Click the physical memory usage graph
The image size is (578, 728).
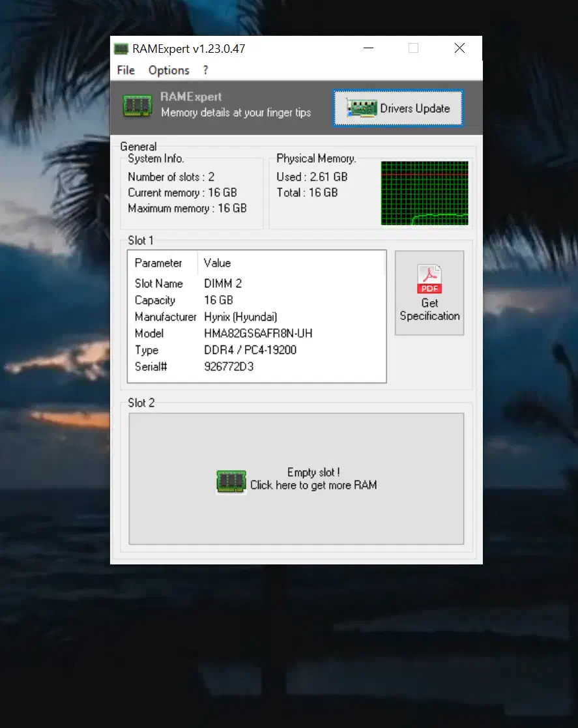click(x=424, y=193)
